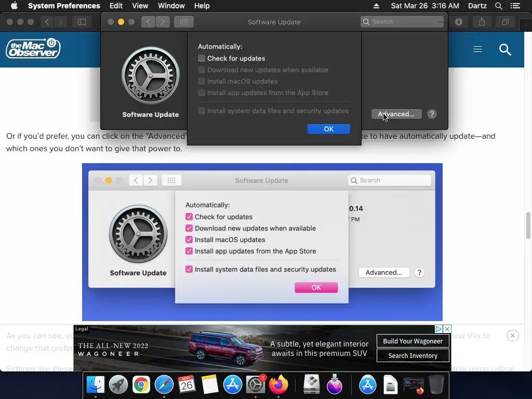Open the System Preferences menu
Image resolution: width=532 pixels, height=399 pixels.
64,6
